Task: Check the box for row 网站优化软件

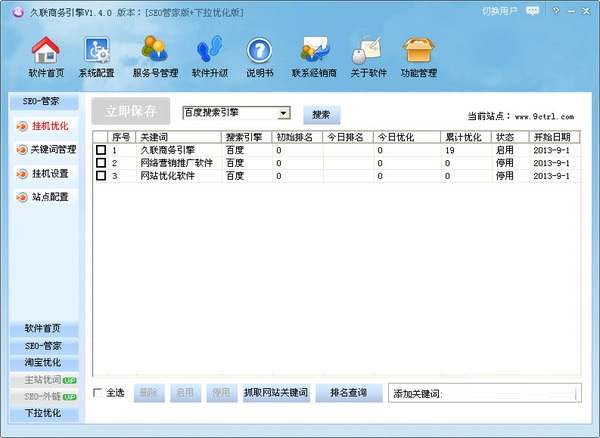Action: coord(101,176)
